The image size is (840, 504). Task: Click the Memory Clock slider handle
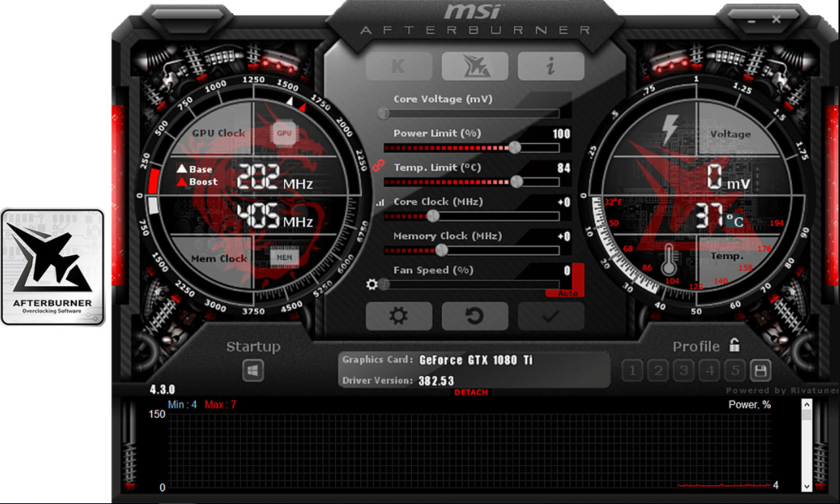pyautogui.click(x=442, y=250)
